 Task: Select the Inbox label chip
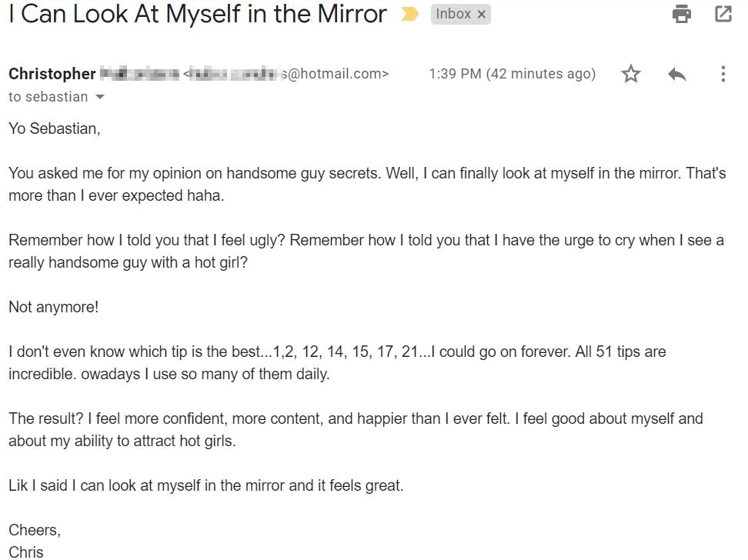point(453,15)
